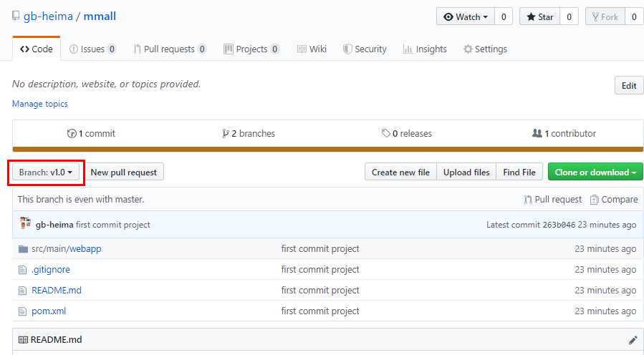The height and width of the screenshot is (355, 644).
Task: View the forks count next to Fork
Action: (x=634, y=17)
